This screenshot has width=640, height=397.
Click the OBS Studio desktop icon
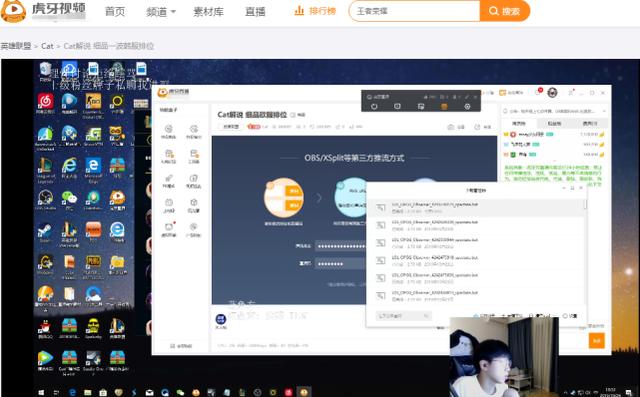pyautogui.click(x=45, y=200)
